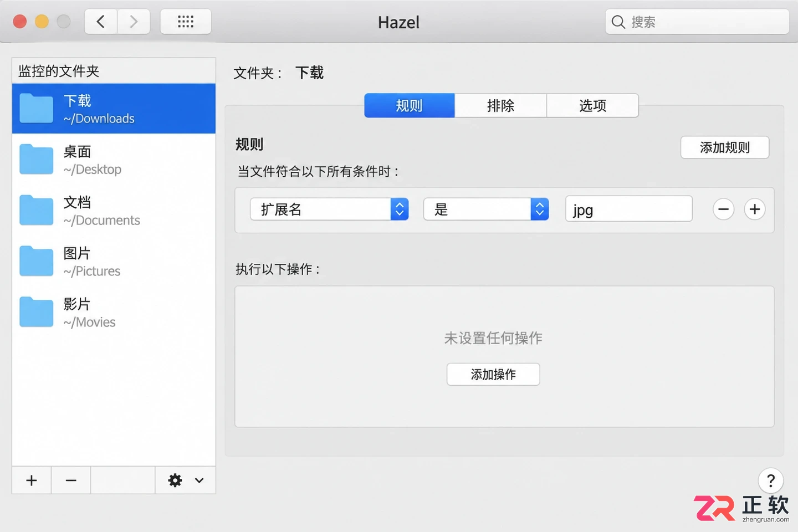Add a monitored folder with plus button

pos(32,480)
